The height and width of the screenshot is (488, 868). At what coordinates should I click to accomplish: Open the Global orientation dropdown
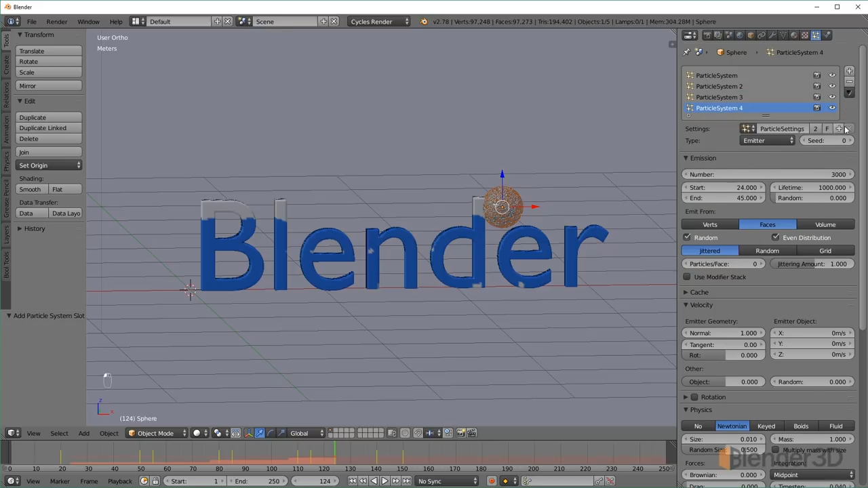[307, 433]
